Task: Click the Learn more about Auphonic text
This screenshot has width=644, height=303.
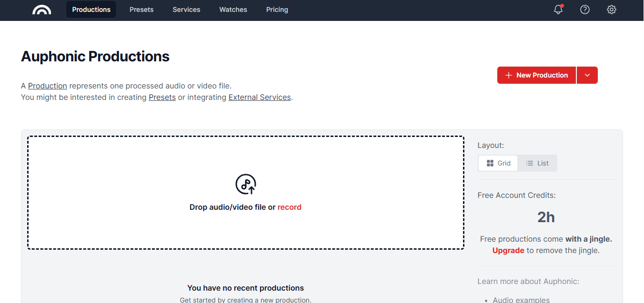Action: coord(528,281)
